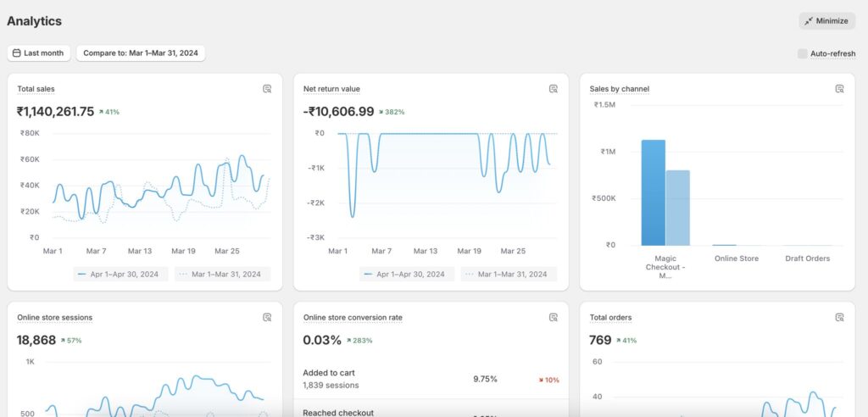
Task: Open the Compare to date dropdown
Action: point(141,53)
